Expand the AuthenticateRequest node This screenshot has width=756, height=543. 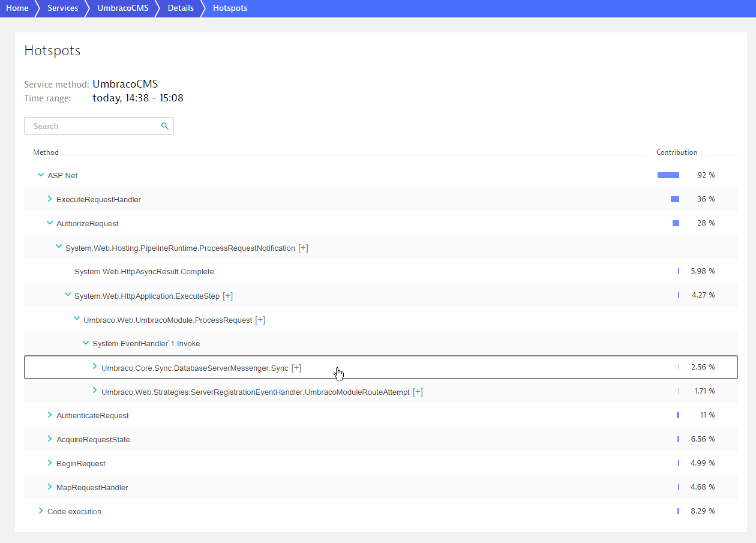pyautogui.click(x=50, y=415)
